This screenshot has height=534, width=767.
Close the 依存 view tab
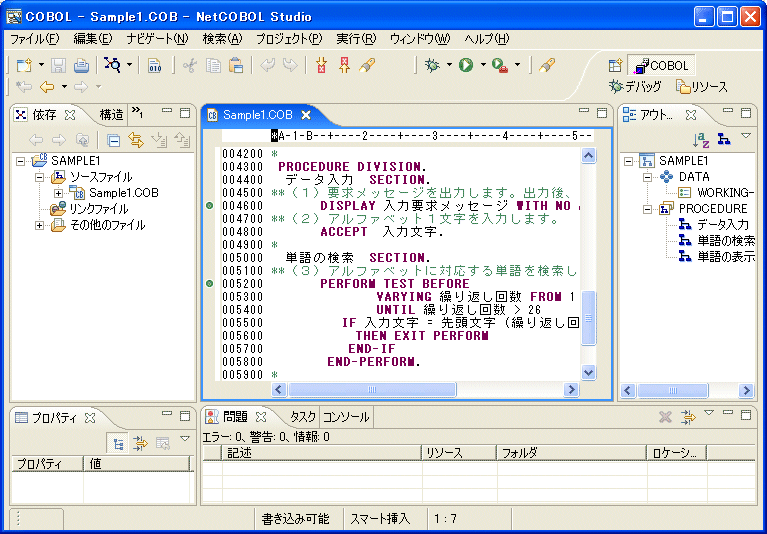click(70, 115)
